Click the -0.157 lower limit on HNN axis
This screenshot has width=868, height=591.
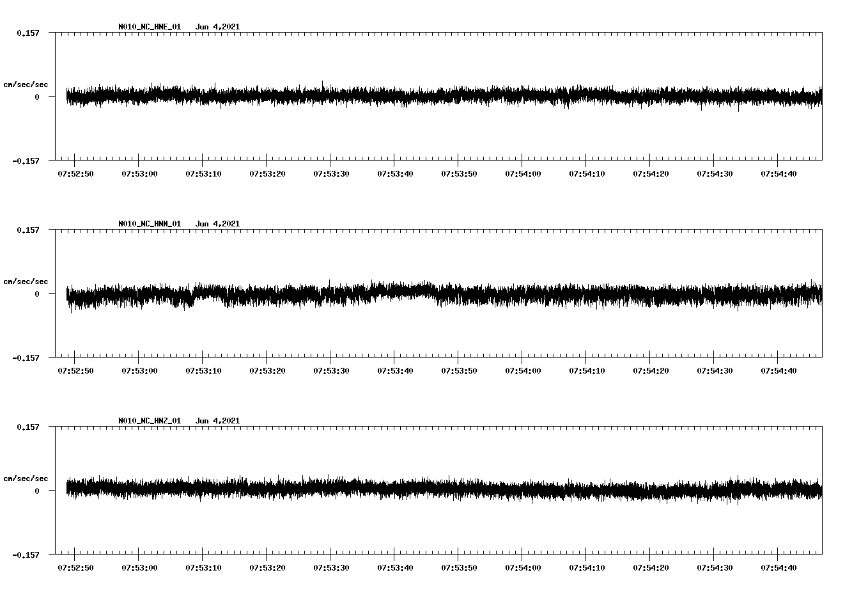(26, 358)
